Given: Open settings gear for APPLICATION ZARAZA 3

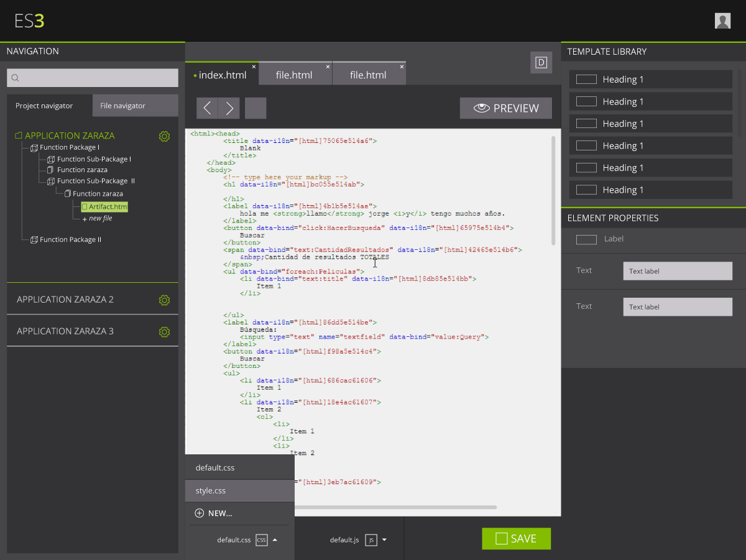Looking at the screenshot, I should click(164, 332).
